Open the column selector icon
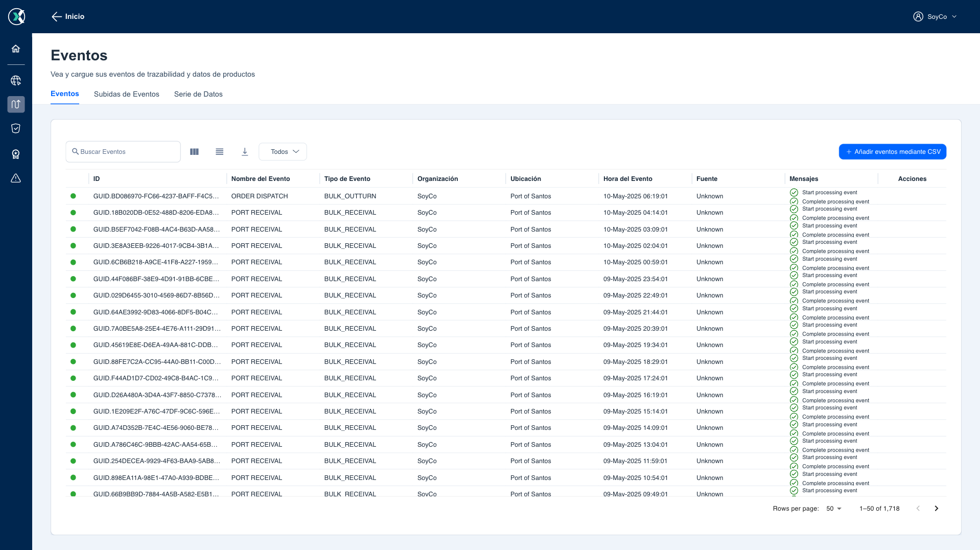The height and width of the screenshot is (550, 980). 194,152
